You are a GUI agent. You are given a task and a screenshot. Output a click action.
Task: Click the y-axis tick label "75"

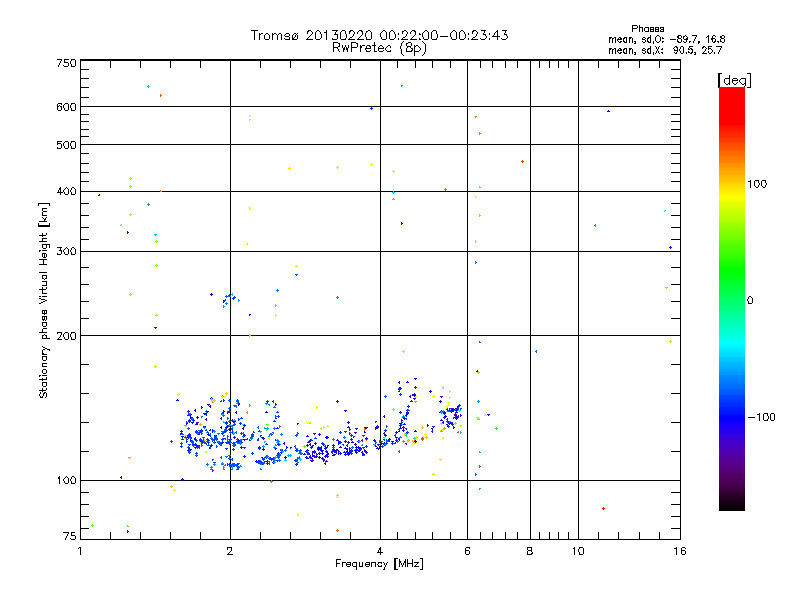click(70, 536)
